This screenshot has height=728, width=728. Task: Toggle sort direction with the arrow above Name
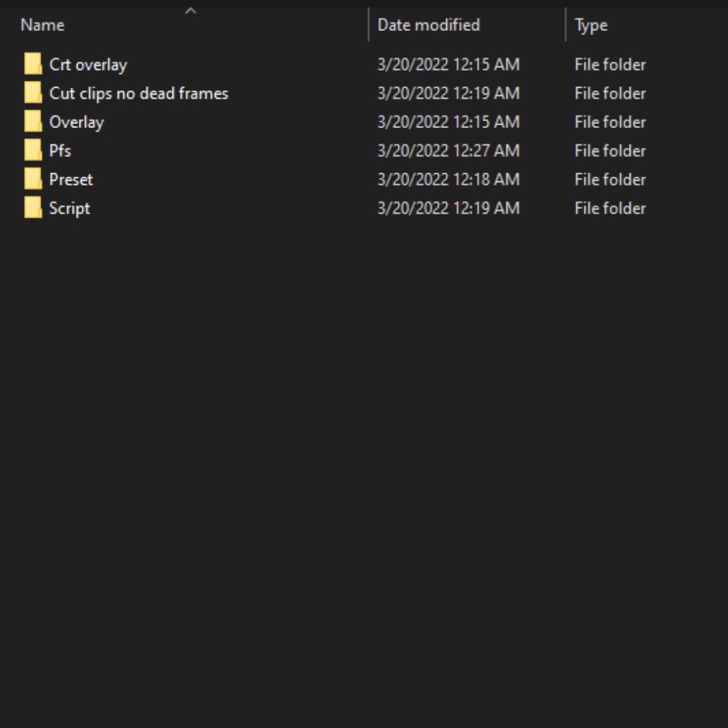click(x=191, y=11)
